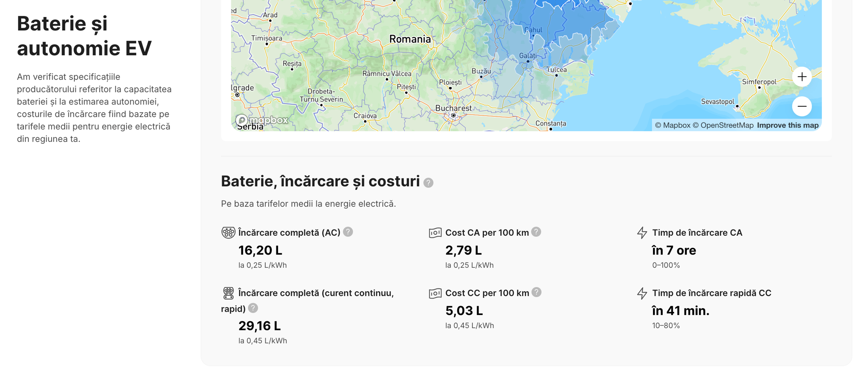Viewport: 868px width, 378px height.
Task: Click the AC charging plug icon
Action: pyautogui.click(x=228, y=233)
